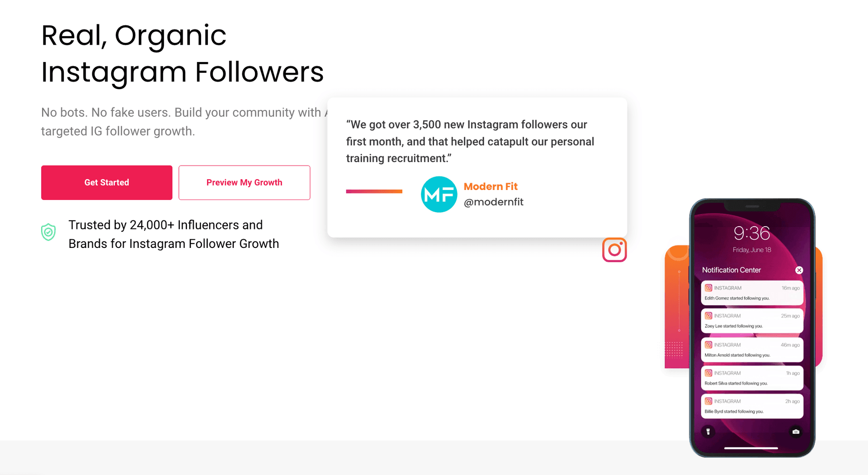Click the Friday, June 18 date text

(751, 250)
